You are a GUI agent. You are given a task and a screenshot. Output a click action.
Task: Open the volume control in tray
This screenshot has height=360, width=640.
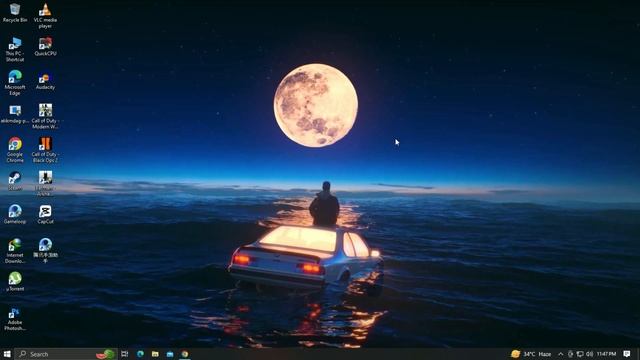pyautogui.click(x=589, y=354)
